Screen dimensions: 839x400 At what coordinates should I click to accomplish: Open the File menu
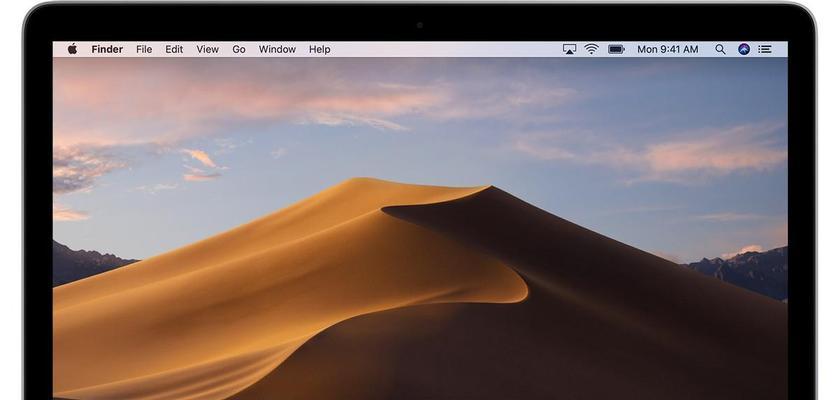coord(144,49)
